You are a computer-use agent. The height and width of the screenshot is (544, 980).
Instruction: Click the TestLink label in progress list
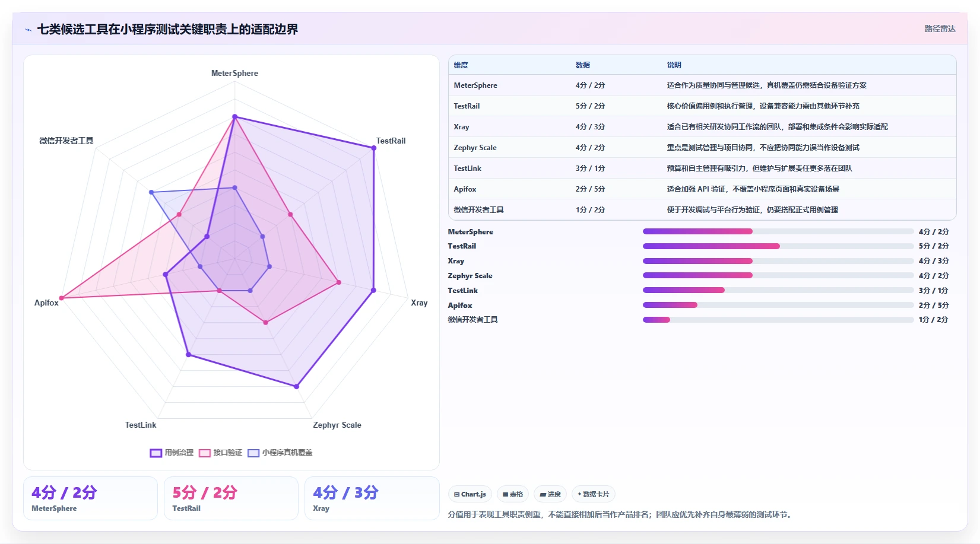click(462, 291)
